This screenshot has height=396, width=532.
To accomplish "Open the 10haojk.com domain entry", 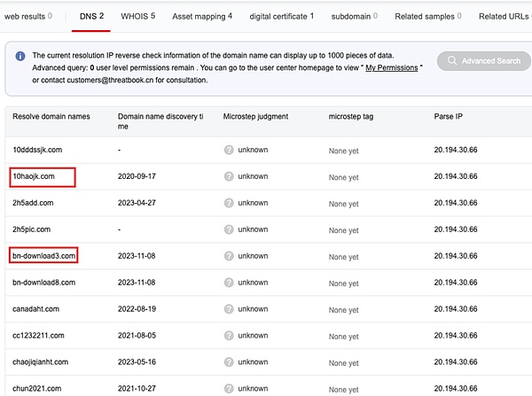I will tap(34, 176).
